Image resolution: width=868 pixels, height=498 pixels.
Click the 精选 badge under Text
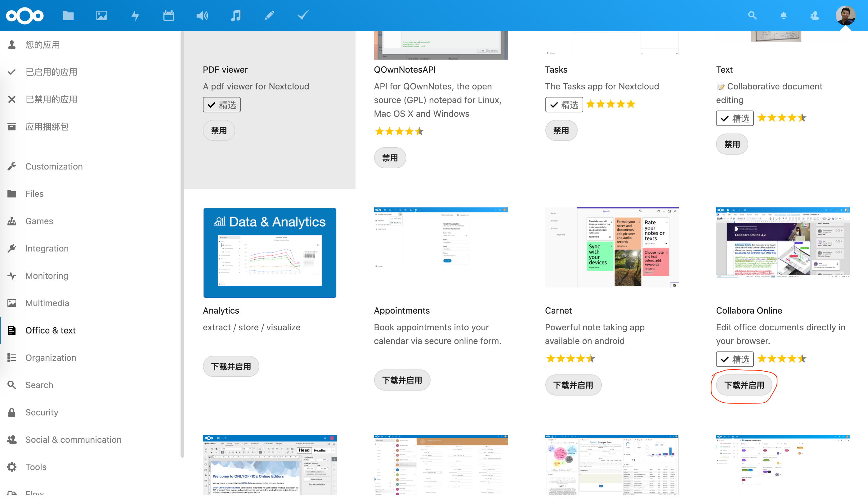735,118
